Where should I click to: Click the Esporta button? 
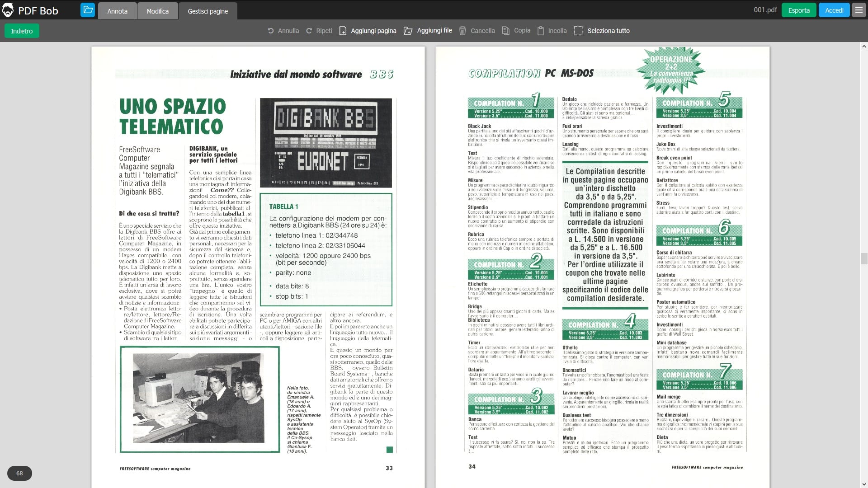pos(799,10)
